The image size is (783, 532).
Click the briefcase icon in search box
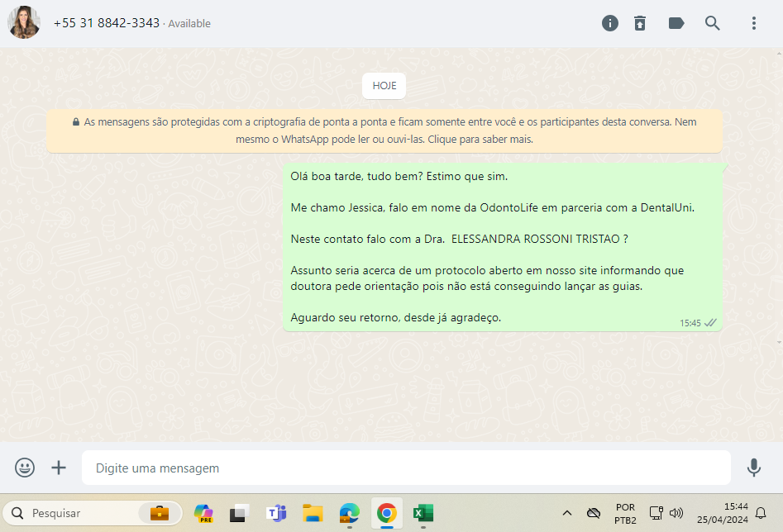(x=160, y=513)
